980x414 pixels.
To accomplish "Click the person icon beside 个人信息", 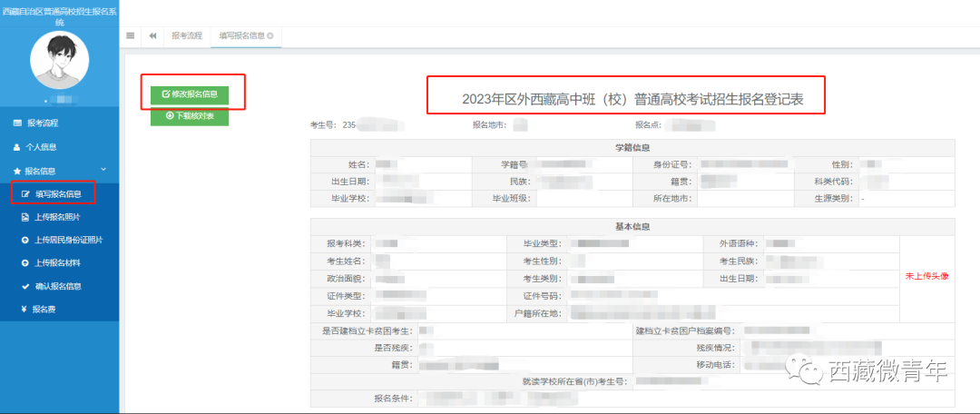I will click(16, 147).
